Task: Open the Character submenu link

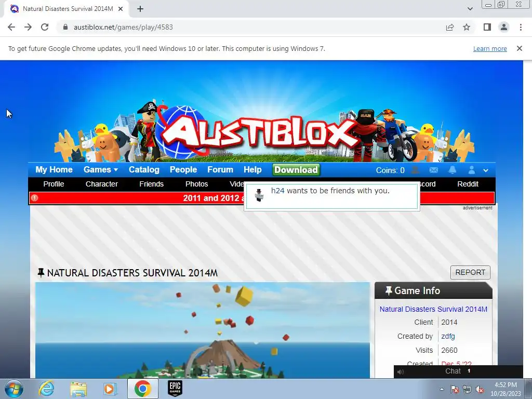Action: tap(101, 184)
